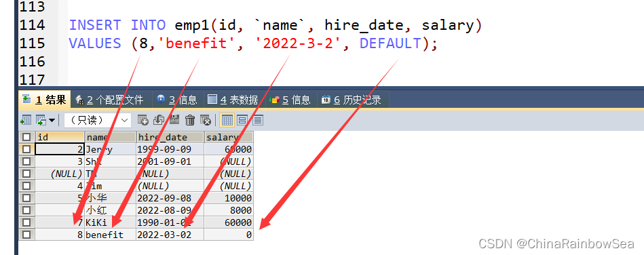Click 'INSERT' keyword on line 114
644x255 pixels.
(x=95, y=25)
